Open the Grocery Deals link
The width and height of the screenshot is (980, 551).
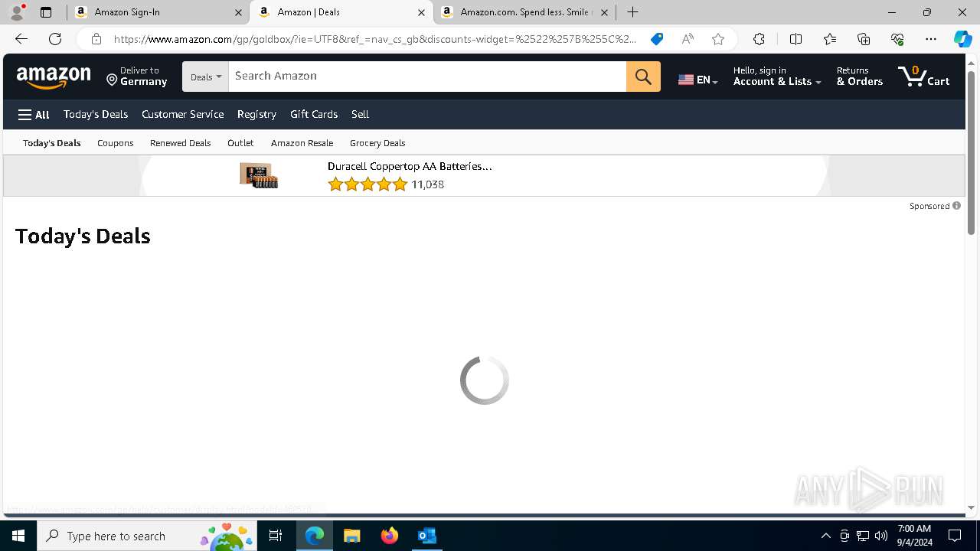[377, 143]
